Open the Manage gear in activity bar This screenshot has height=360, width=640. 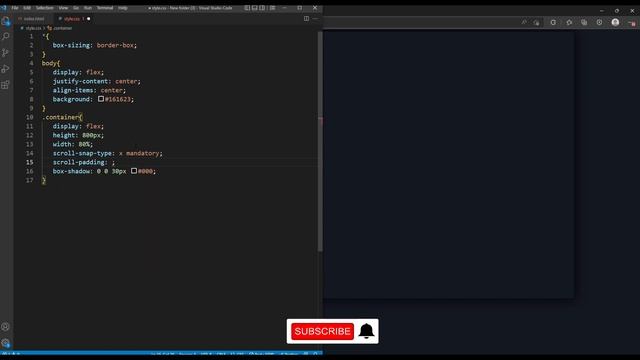[x=6, y=343]
